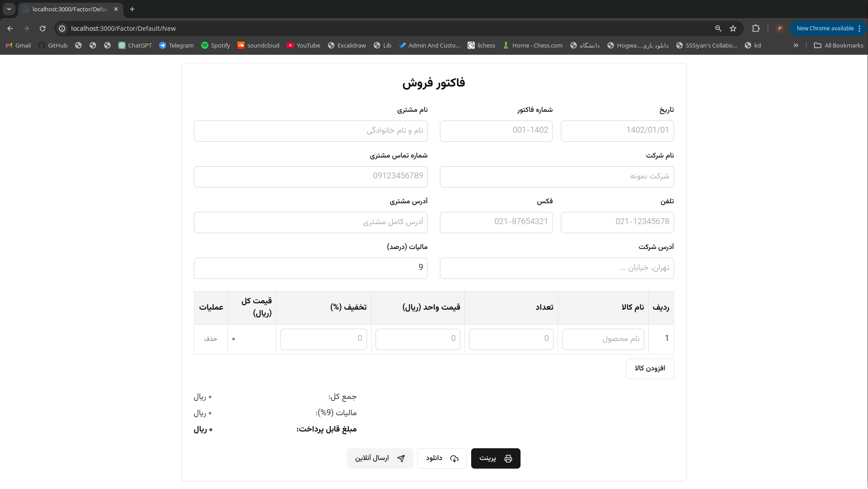The height and width of the screenshot is (489, 868).
Task: Click the download icon on دانلود button
Action: pyautogui.click(x=454, y=458)
